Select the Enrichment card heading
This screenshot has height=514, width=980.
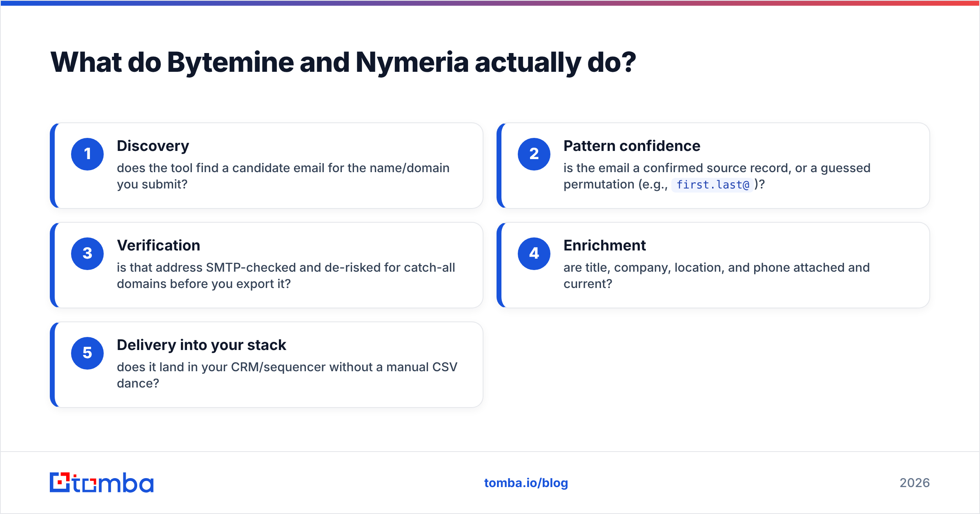(x=605, y=246)
